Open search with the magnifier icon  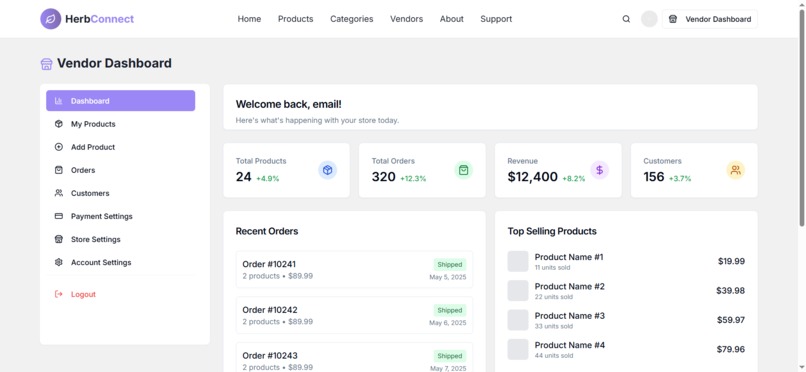pyautogui.click(x=626, y=19)
